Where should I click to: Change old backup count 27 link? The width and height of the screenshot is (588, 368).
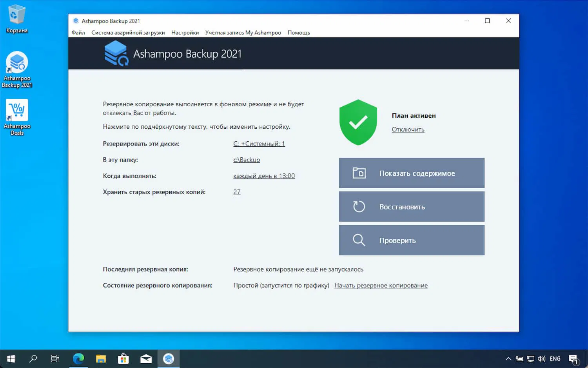pyautogui.click(x=237, y=192)
